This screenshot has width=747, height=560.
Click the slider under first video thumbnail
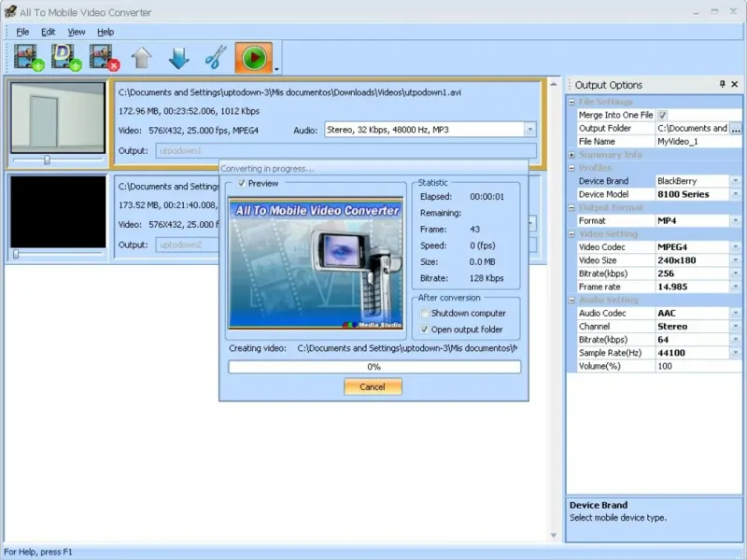click(x=47, y=160)
